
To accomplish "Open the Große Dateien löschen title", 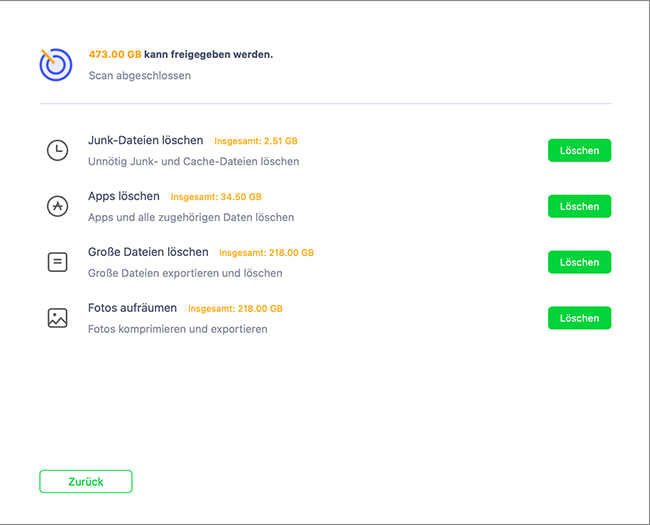I will (x=148, y=252).
